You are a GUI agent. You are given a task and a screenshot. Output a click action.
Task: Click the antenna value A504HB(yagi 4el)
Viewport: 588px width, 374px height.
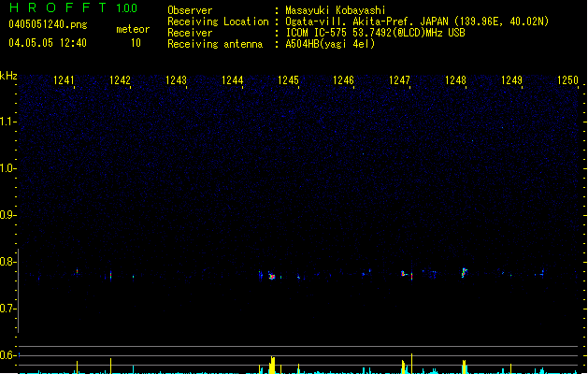pos(330,44)
